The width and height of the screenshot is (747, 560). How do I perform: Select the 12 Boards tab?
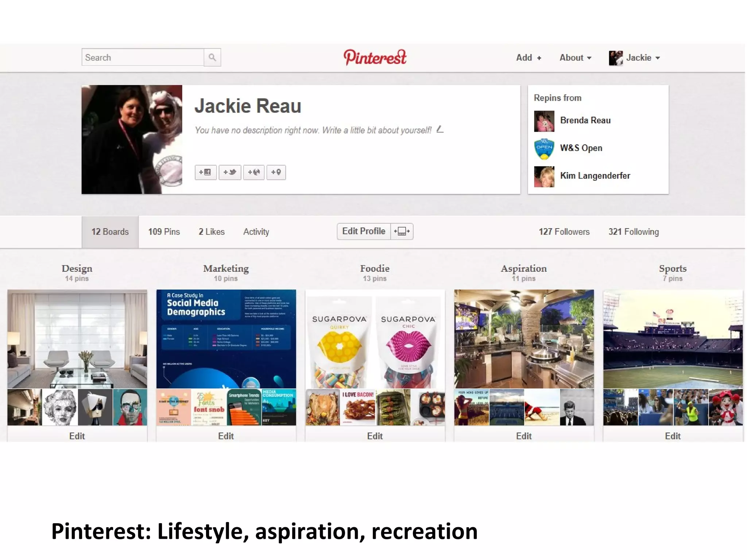[x=110, y=232]
